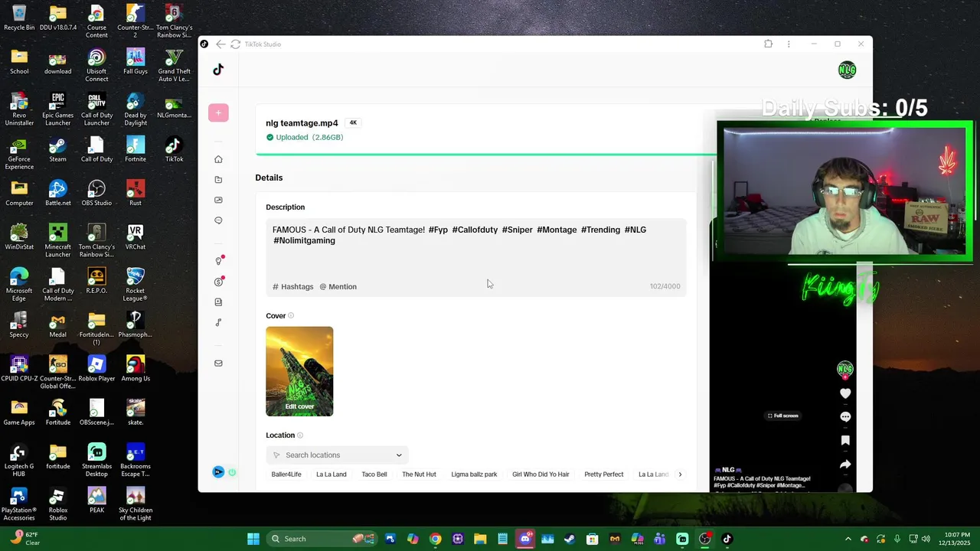The image size is (980, 551).
Task: Click the heart like icon in preview
Action: [x=845, y=393]
